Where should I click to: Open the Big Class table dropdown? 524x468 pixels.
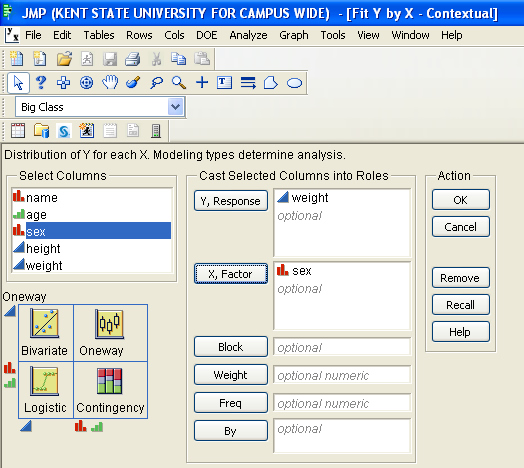coord(175,107)
